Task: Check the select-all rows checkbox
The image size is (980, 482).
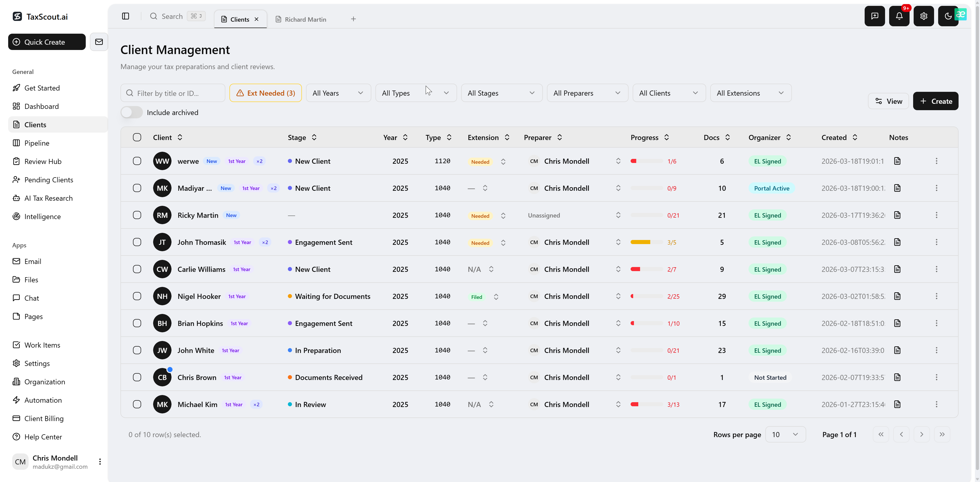Action: 137,137
